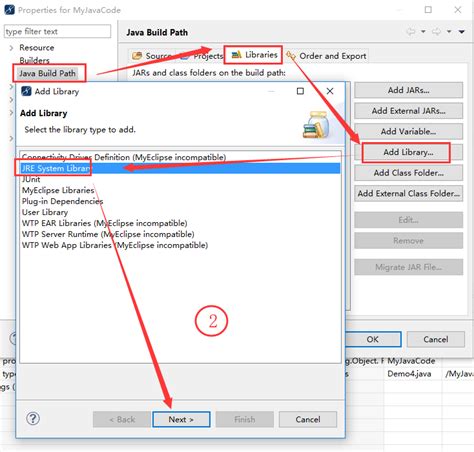Select Java Build Path tree item
Screen dimensions: 474x452
coord(47,73)
